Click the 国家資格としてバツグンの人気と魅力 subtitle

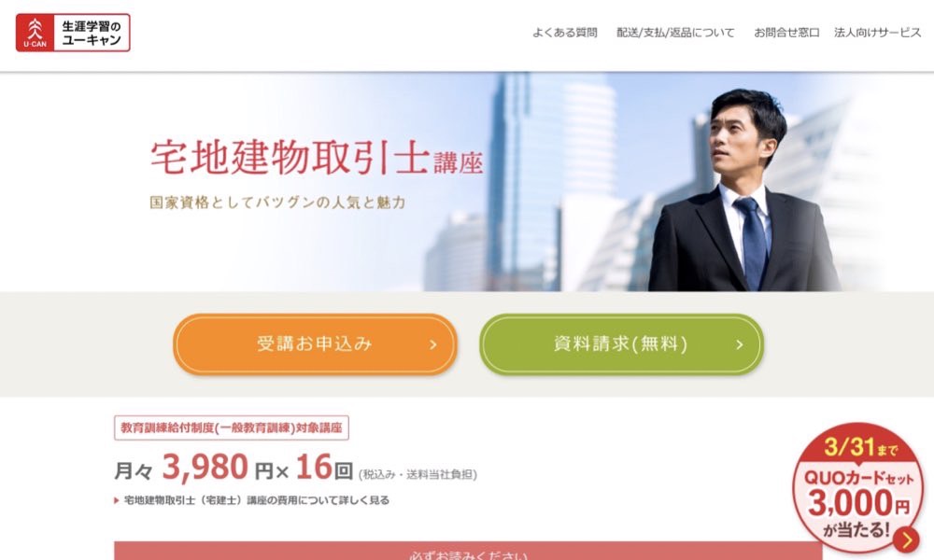(277, 203)
